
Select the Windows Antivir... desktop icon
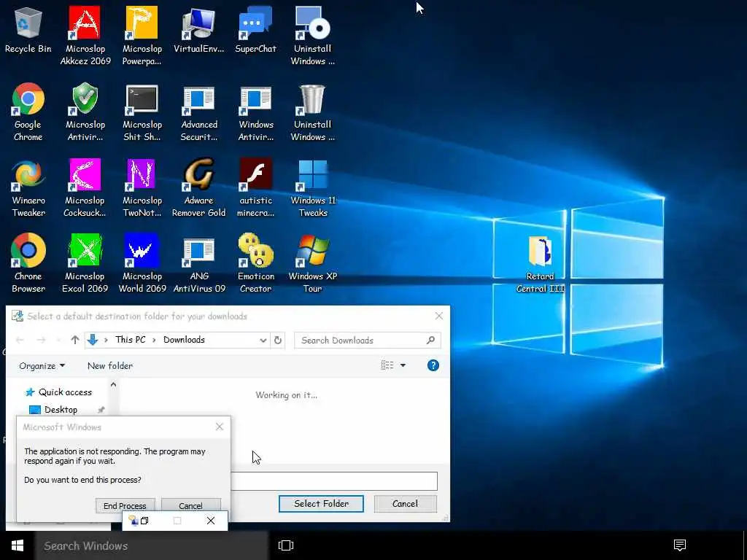(x=256, y=112)
